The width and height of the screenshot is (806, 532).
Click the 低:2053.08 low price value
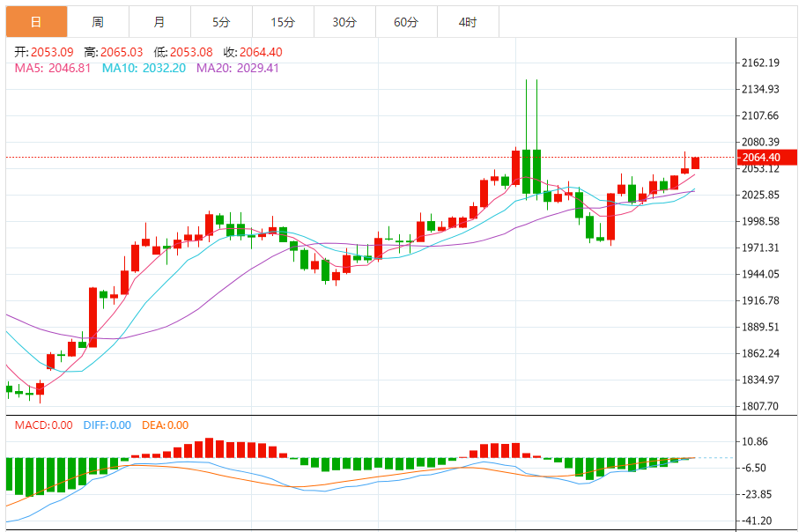coord(183,52)
